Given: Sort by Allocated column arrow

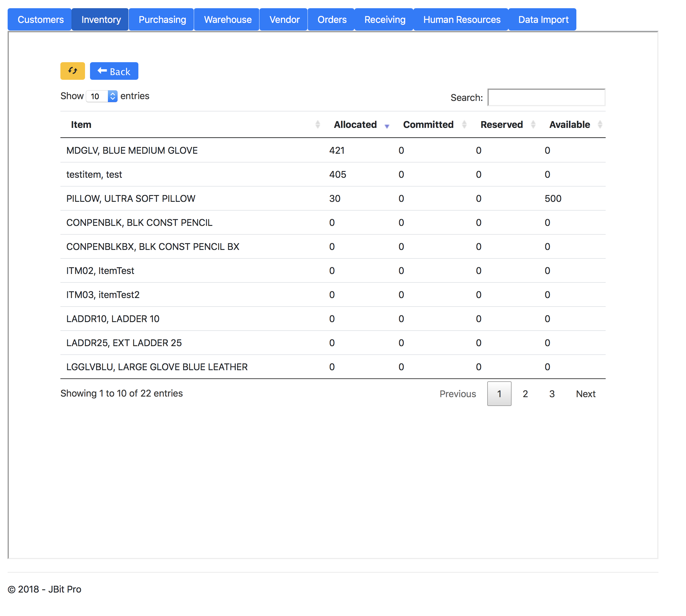Looking at the screenshot, I should [387, 126].
